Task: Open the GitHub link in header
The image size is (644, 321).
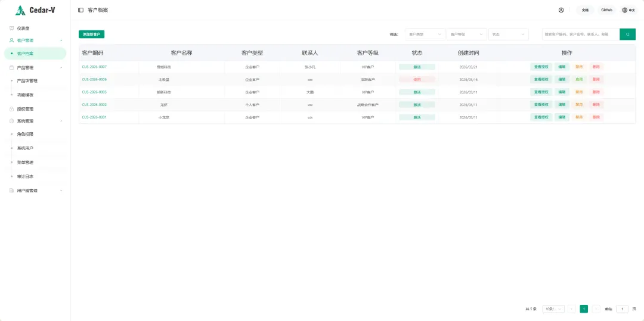Action: [x=606, y=10]
